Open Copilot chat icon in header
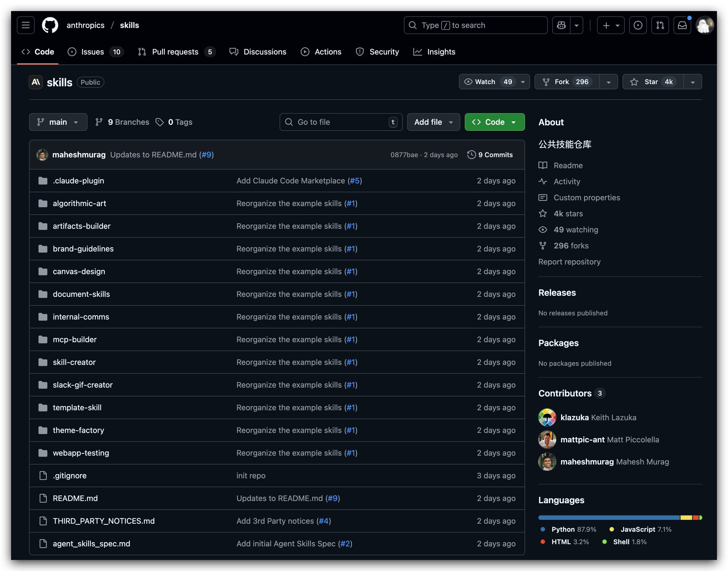This screenshot has height=571, width=728. [561, 25]
